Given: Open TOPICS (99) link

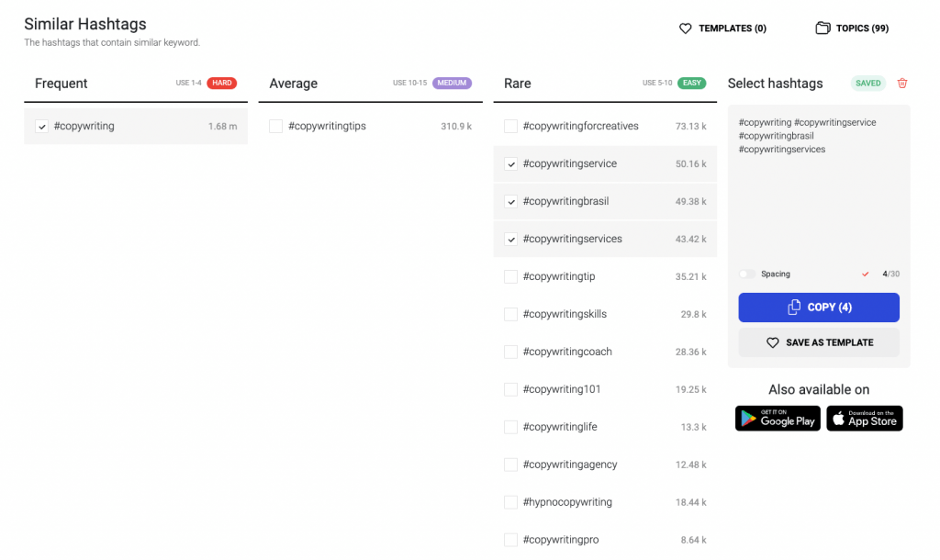Looking at the screenshot, I should [852, 28].
